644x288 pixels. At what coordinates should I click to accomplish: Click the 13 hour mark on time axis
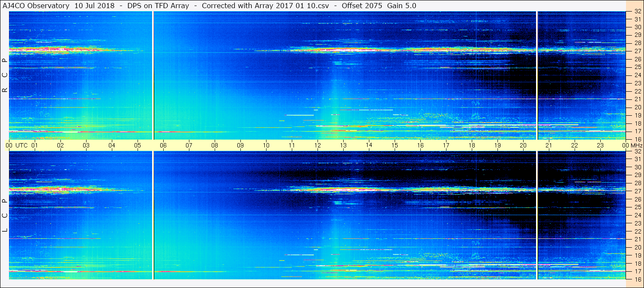tap(343, 145)
